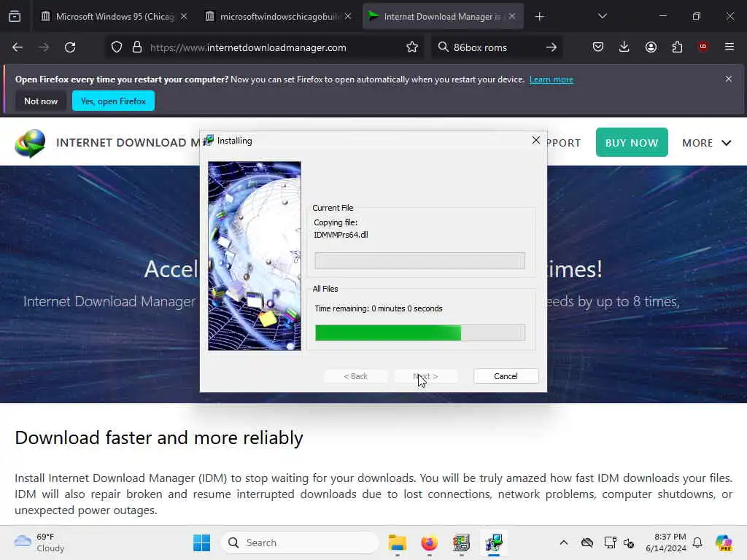
Task: Close the Internet Download Manager tab
Action: [512, 17]
